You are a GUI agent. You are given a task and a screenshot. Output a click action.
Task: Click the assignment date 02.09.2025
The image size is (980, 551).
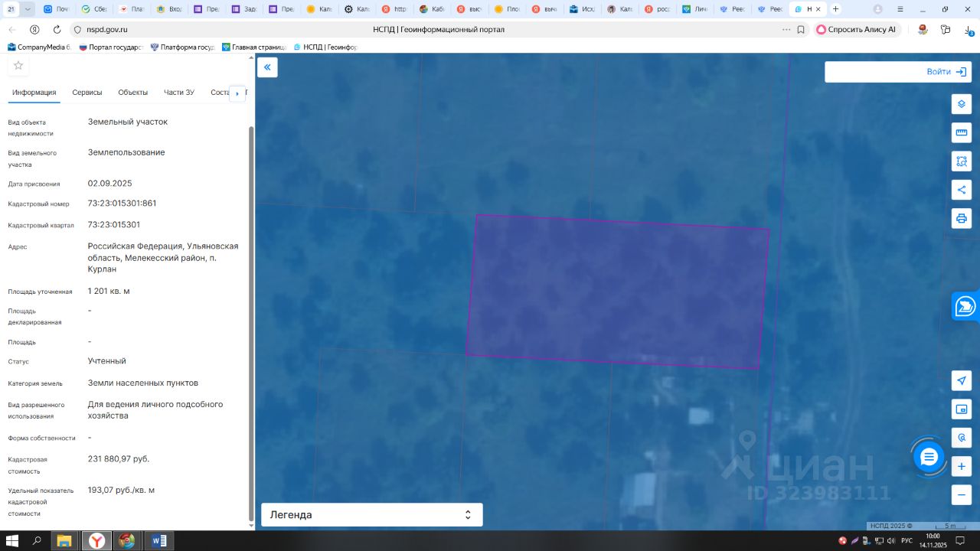click(x=110, y=184)
